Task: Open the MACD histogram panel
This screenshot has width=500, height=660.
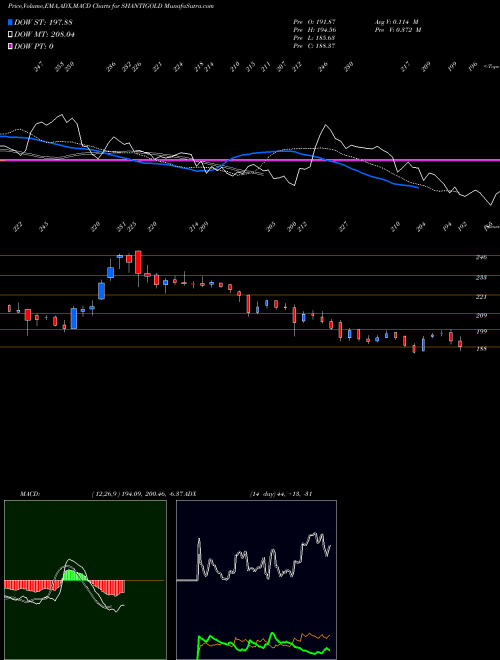Action: click(x=85, y=580)
